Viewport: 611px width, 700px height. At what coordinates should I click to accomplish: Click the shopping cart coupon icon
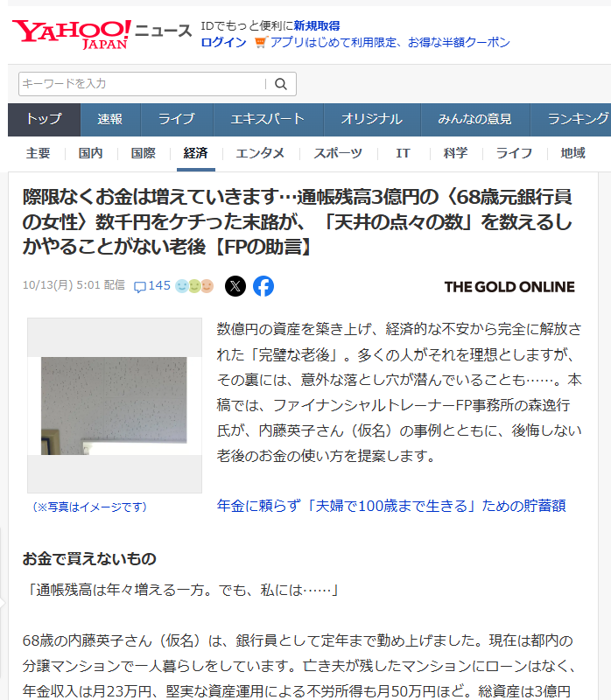pos(259,42)
